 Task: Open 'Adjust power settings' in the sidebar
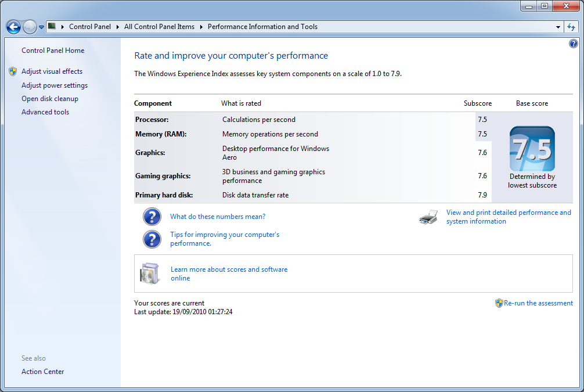pyautogui.click(x=55, y=85)
